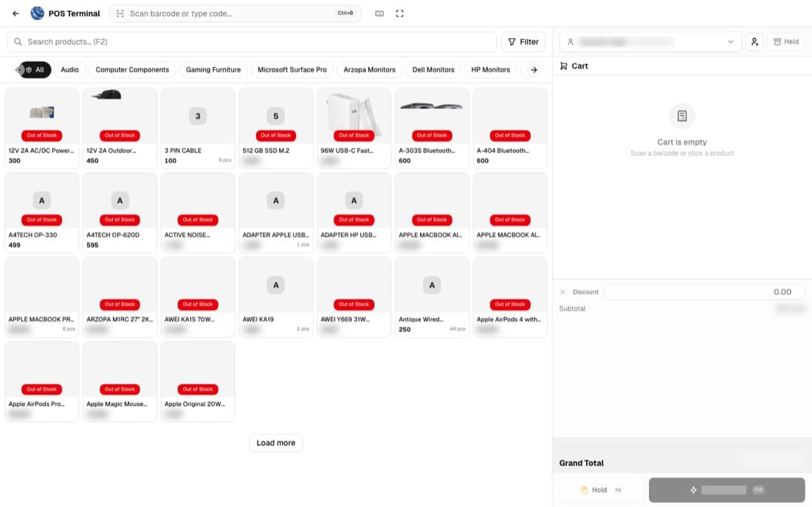Select Apple Magic Mouse product card
Screen dimensions: 812x507
[x=120, y=382]
